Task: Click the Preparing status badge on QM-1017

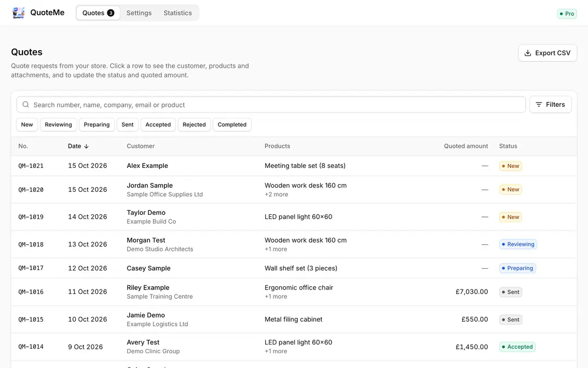Action: tap(518, 268)
